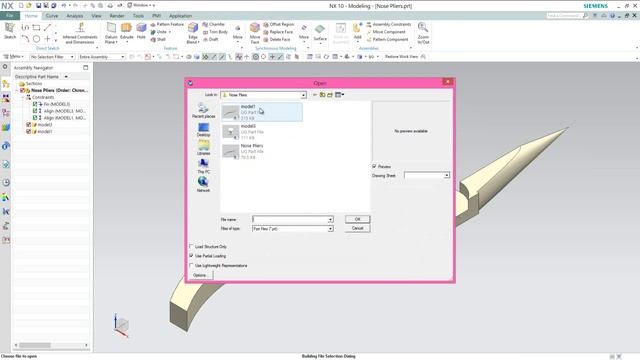Toggle checkbox for model1 component in navigator
This screenshot has height=360, width=640.
point(29,131)
